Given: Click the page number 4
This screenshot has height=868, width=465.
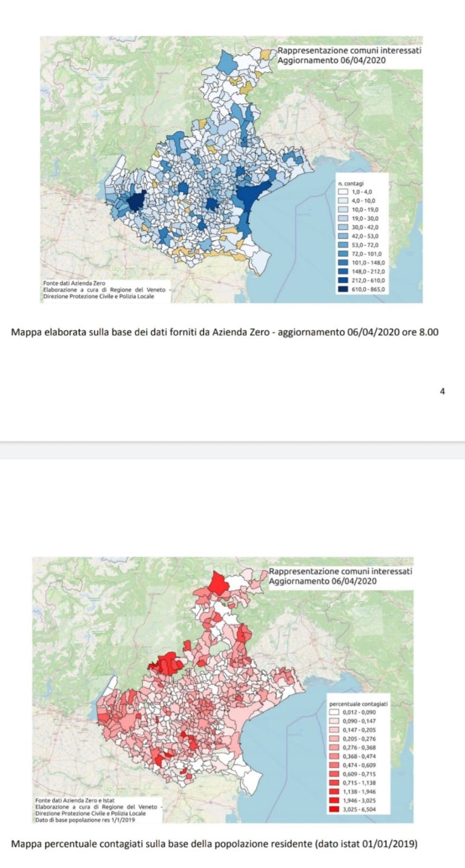Looking at the screenshot, I should click(x=442, y=392).
